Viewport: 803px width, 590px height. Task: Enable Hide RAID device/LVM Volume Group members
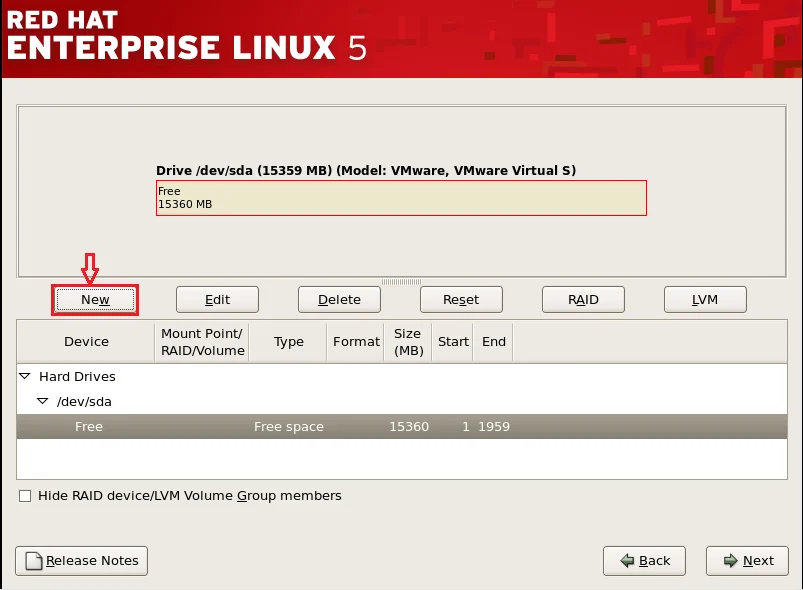[24, 496]
